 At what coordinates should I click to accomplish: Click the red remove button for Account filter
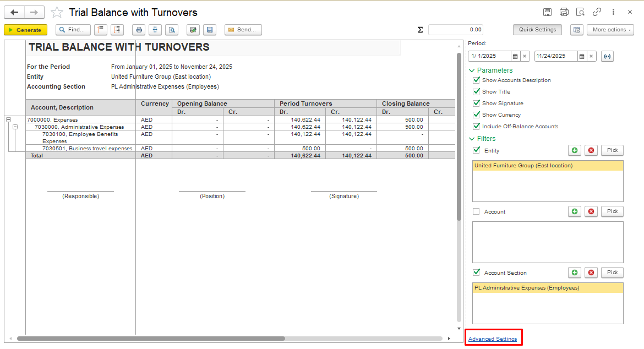pos(591,211)
